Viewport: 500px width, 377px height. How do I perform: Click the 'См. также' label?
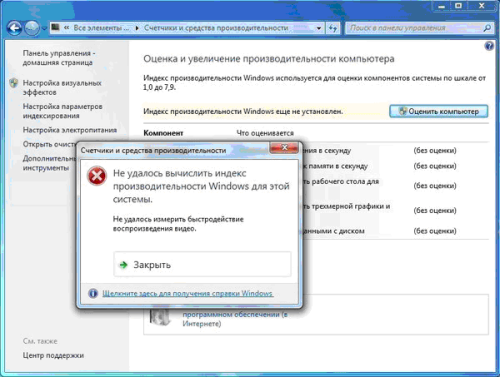click(40, 341)
